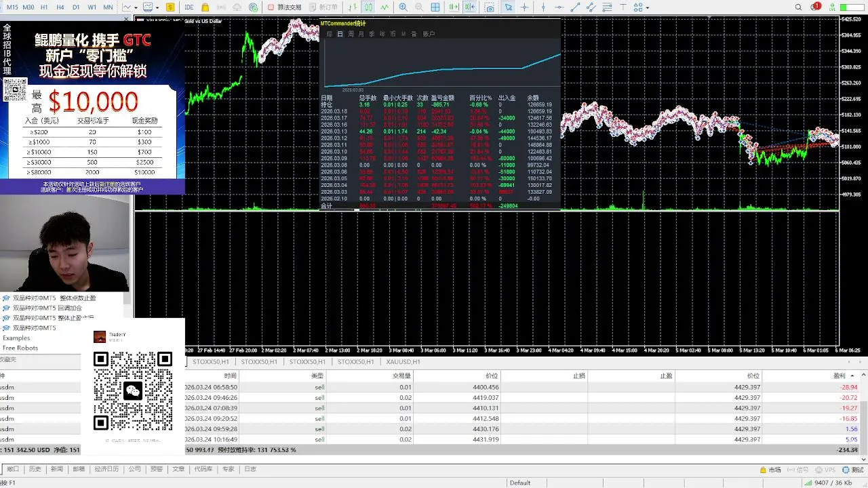Viewport: 868px width, 488px height.
Task: Select Free Robots in navigator tree
Action: pyautogui.click(x=20, y=348)
